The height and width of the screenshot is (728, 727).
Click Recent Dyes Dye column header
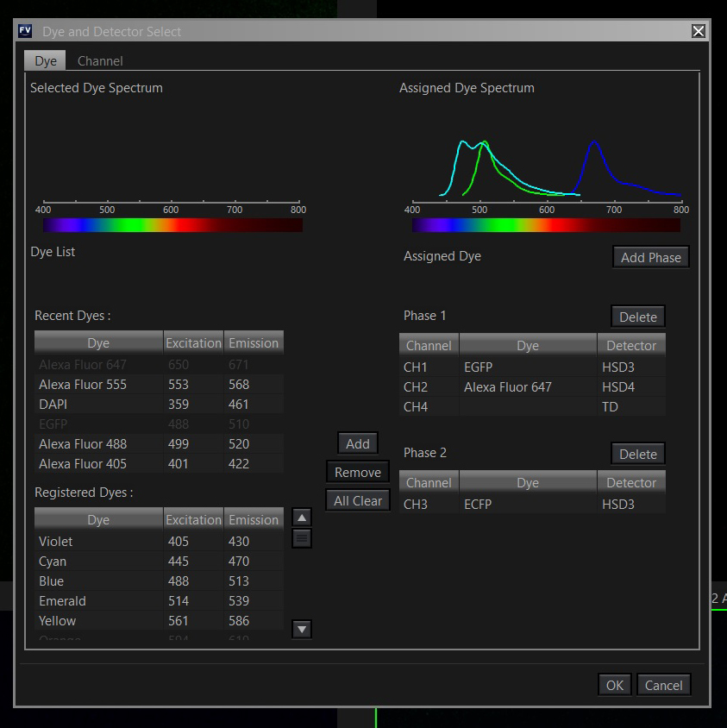98,342
